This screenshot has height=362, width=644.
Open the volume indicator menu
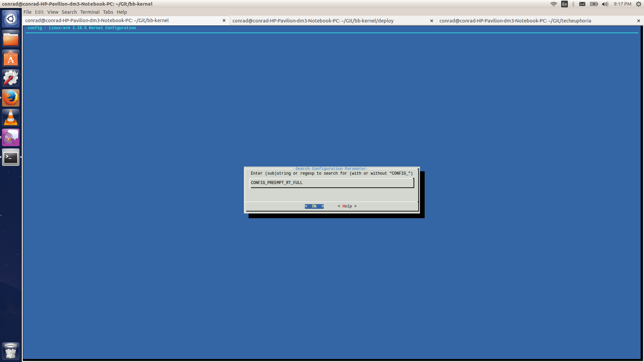click(x=605, y=4)
